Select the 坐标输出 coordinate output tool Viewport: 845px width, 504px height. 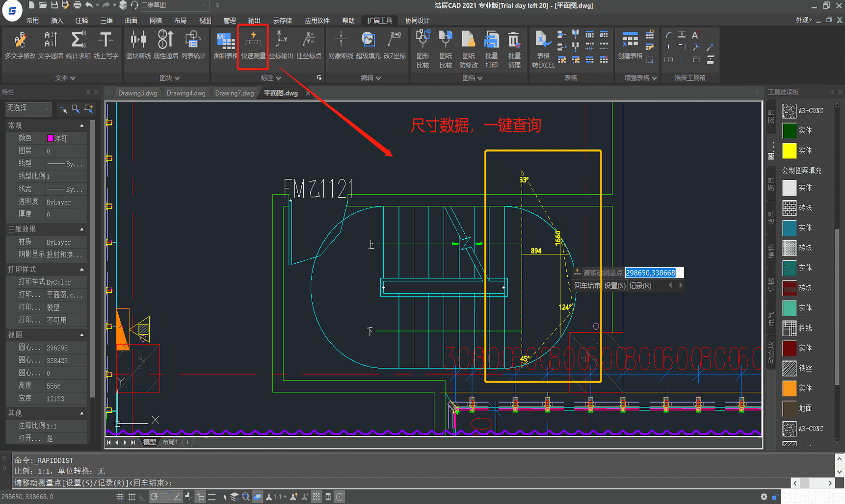coord(281,45)
